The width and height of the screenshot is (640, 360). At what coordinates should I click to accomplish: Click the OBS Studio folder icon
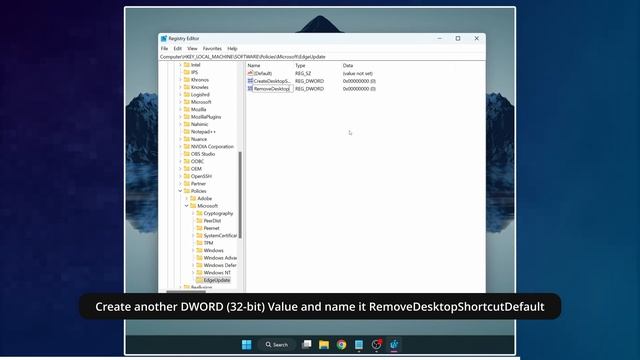[187, 154]
